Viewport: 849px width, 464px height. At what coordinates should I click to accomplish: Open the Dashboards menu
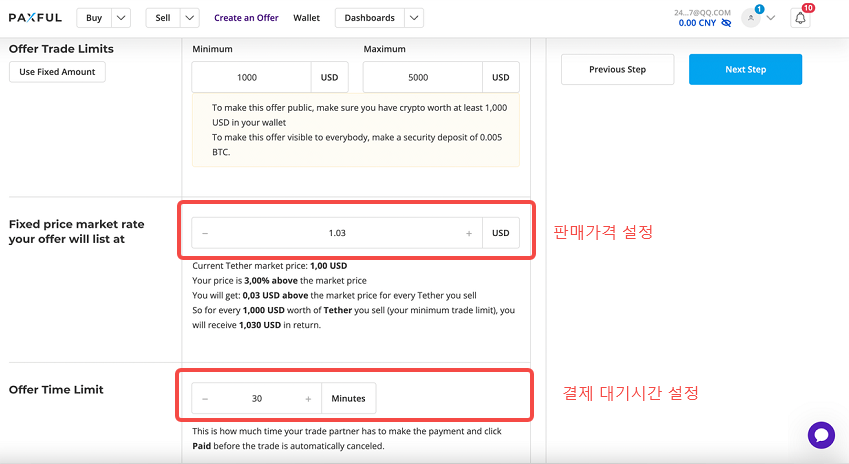370,18
